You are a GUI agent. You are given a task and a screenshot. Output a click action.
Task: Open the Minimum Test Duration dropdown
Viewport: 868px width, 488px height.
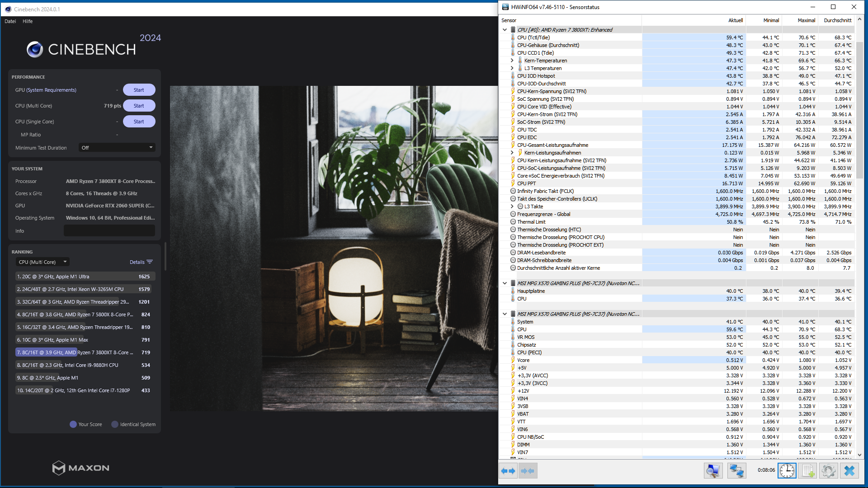tap(117, 148)
